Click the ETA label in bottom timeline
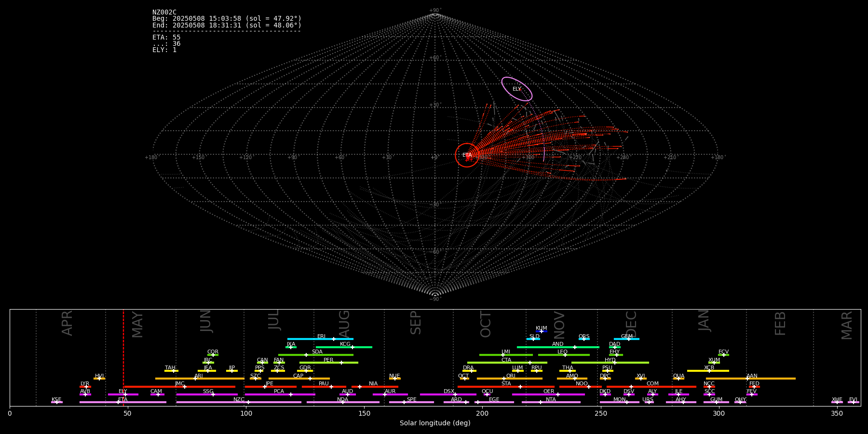The width and height of the screenshot is (868, 434). (123, 400)
